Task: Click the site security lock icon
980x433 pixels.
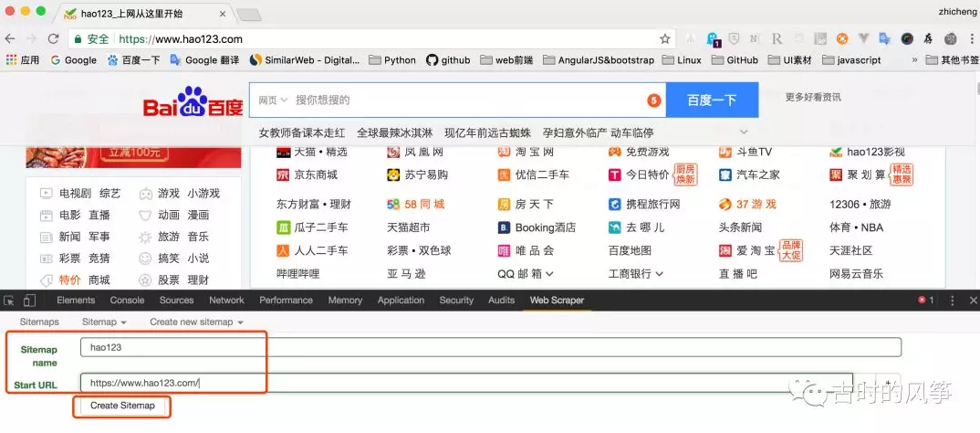Action: (x=78, y=38)
